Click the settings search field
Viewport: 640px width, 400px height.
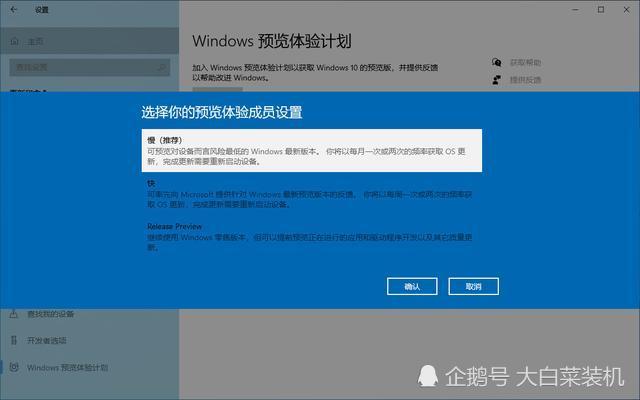tap(89, 67)
